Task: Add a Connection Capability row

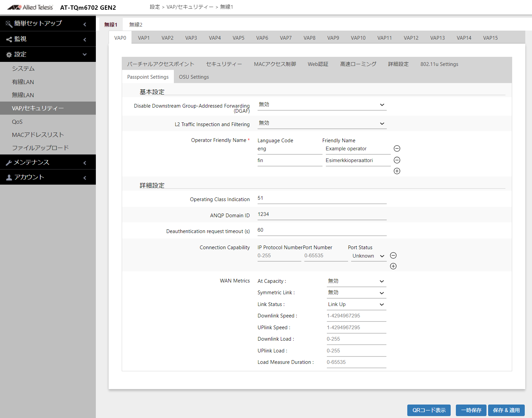Action: click(x=393, y=266)
